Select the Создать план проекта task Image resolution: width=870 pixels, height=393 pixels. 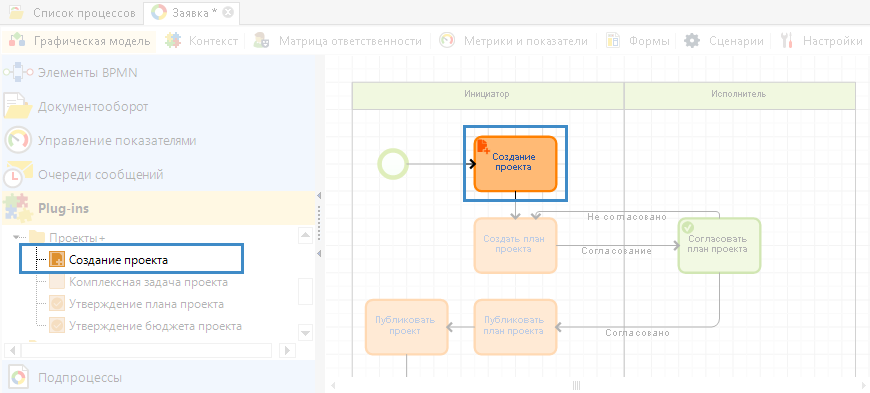[x=515, y=245]
